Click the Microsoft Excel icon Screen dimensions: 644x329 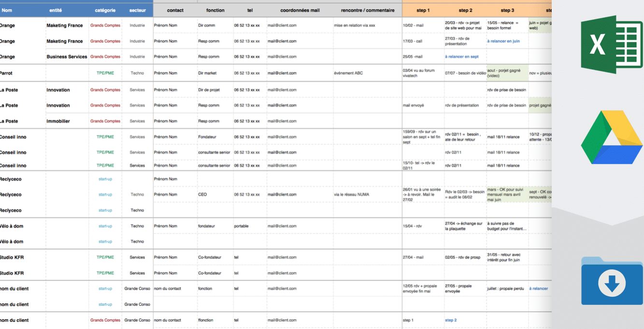(612, 44)
